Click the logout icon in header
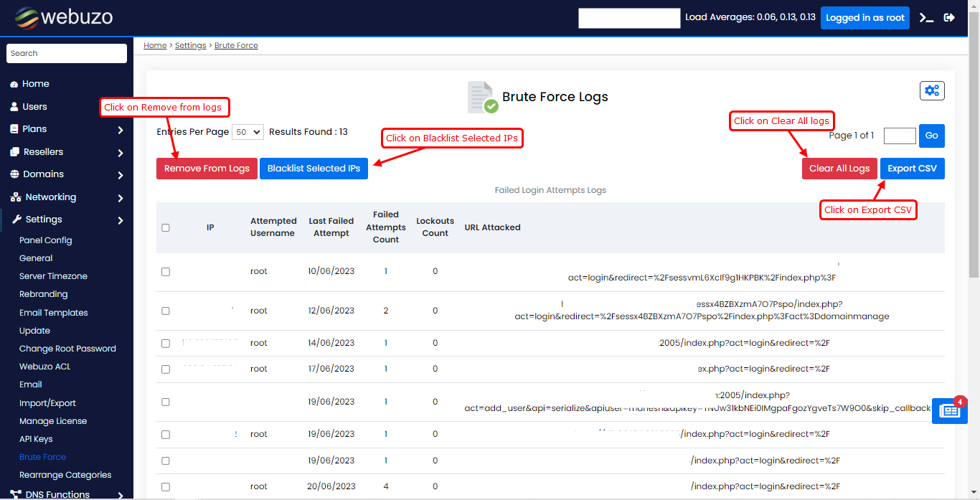Screen dimensions: 980x500 pyautogui.click(x=949, y=18)
